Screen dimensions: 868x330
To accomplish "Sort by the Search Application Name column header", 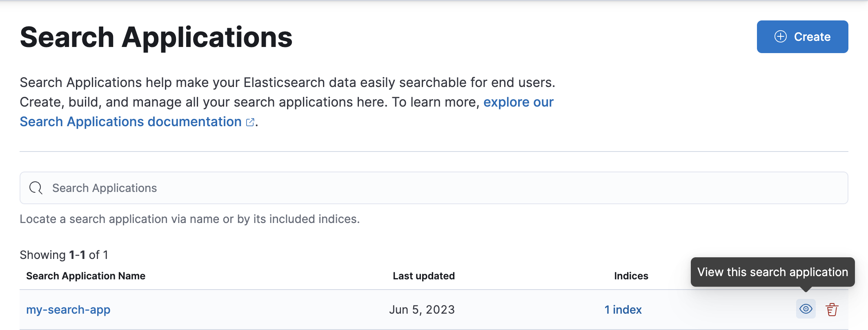I will 85,276.
